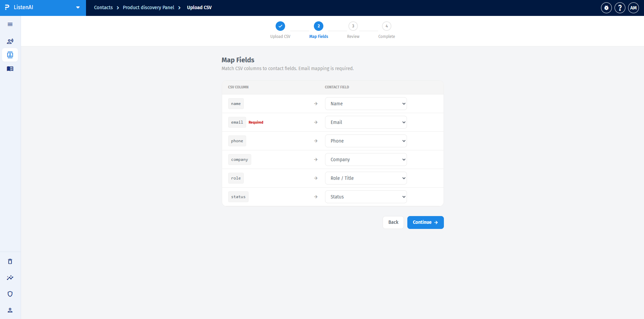Open the interviews voice icon in sidebar
644x319 pixels.
click(10, 41)
